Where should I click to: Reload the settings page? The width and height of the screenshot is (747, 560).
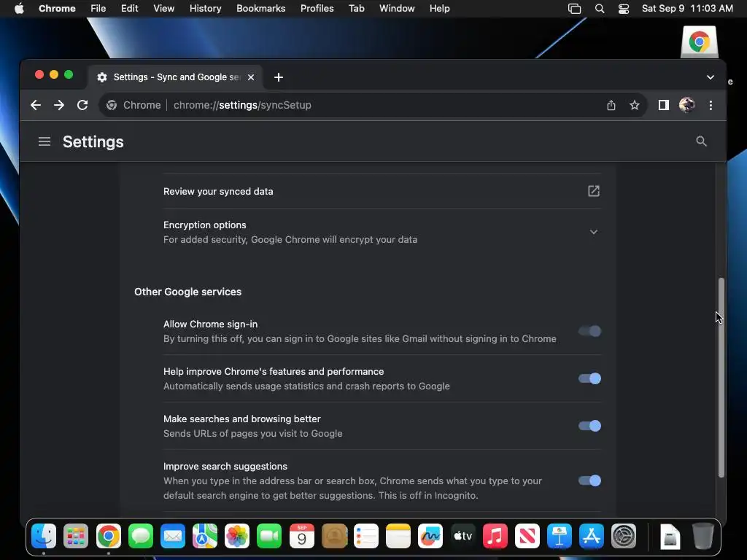[x=82, y=105]
